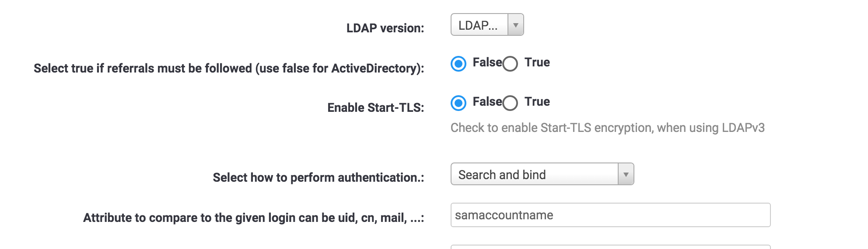Expand the authentication method dropdown arrow
868x249 pixels.
coord(626,174)
